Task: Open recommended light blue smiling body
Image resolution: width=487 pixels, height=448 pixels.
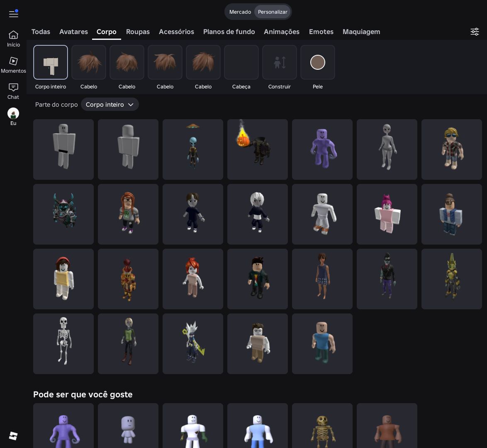Action: tap(258, 426)
